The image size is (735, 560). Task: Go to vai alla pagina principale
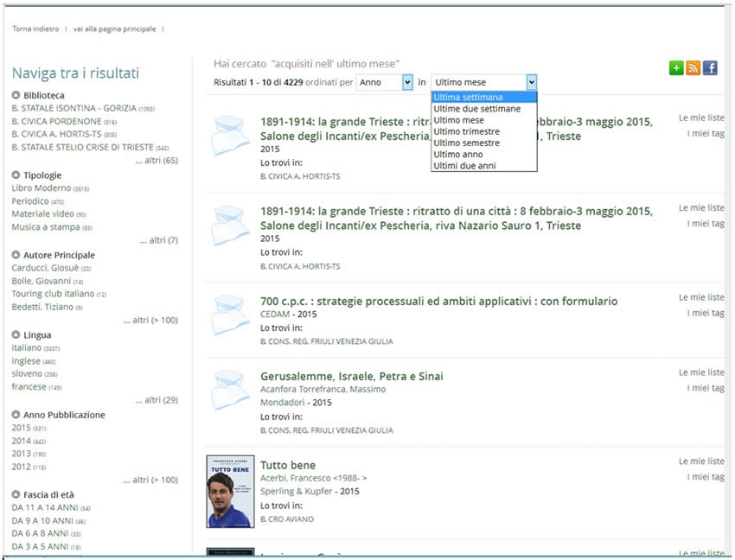pos(114,29)
